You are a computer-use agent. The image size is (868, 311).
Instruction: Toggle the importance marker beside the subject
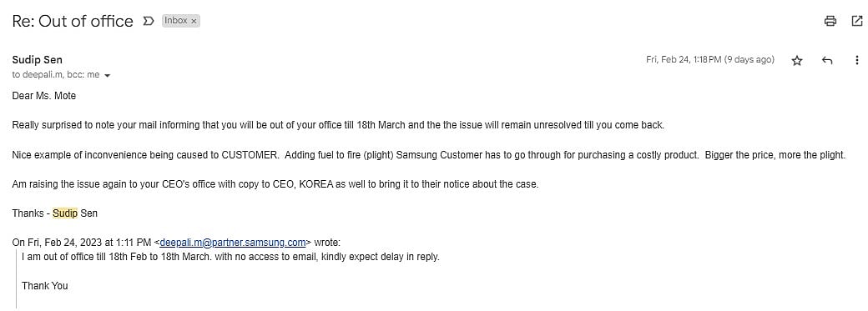point(148,21)
